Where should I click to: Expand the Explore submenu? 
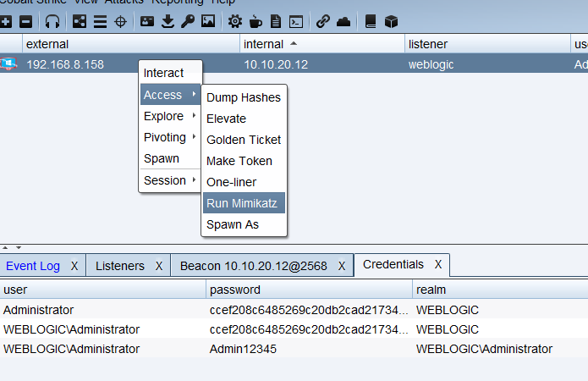[170, 116]
